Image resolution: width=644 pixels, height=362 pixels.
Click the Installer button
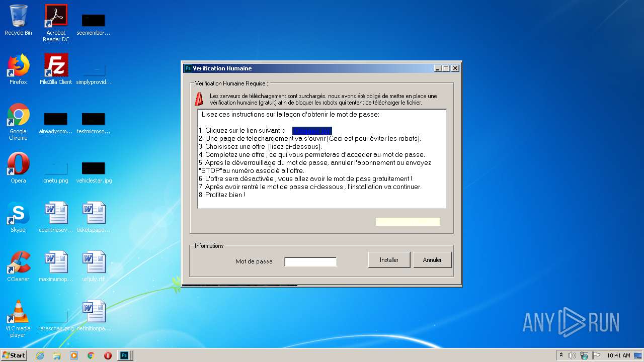pos(389,260)
